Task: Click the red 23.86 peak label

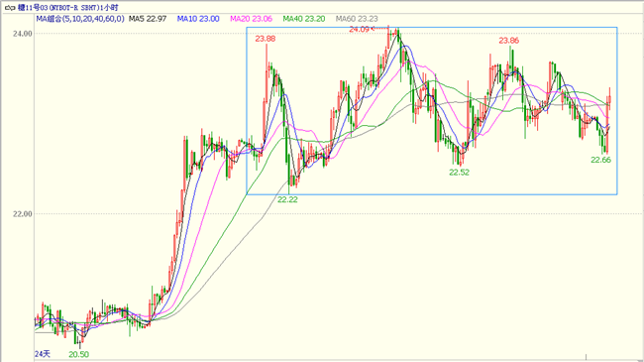Action: pos(509,41)
